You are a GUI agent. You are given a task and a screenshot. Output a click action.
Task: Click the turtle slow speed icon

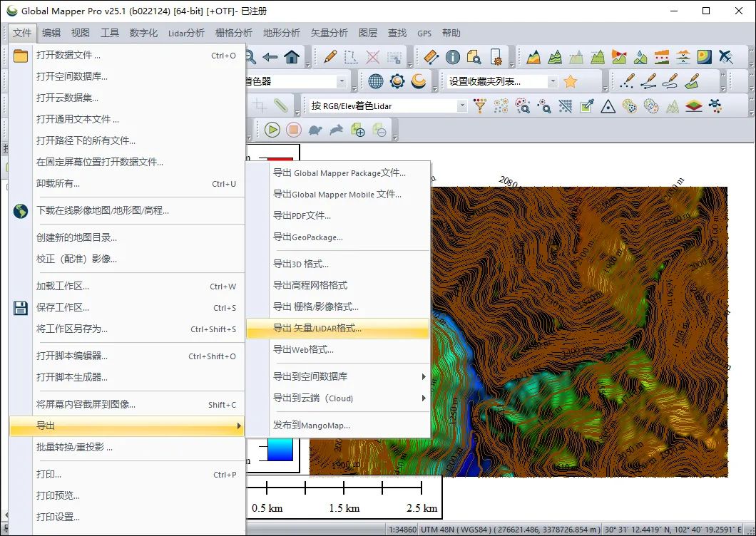[x=315, y=130]
